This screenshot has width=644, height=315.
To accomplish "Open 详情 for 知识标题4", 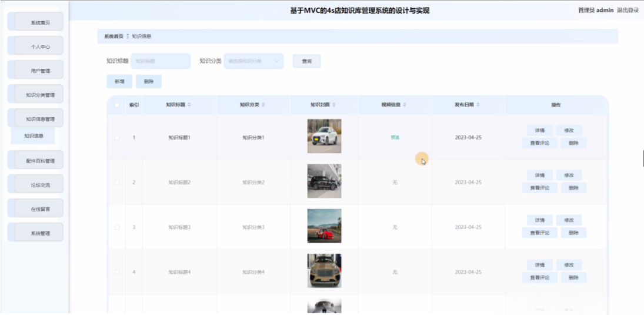I will pos(540,265).
